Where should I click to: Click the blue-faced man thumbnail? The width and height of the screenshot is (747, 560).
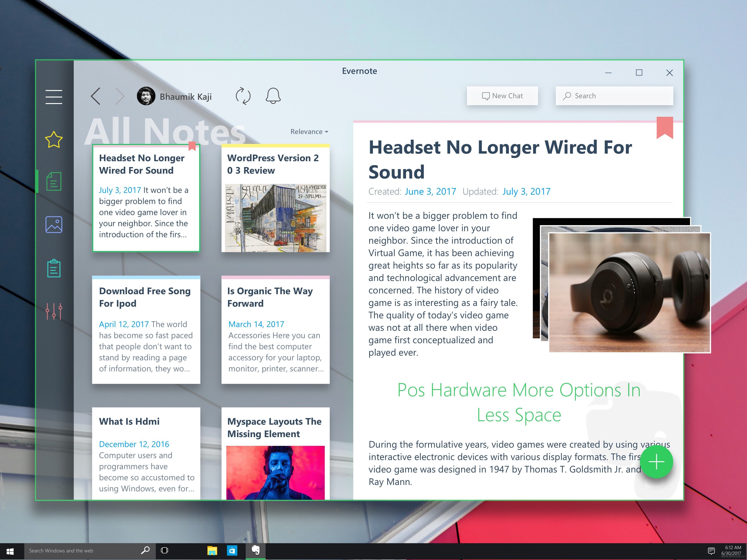tap(275, 472)
